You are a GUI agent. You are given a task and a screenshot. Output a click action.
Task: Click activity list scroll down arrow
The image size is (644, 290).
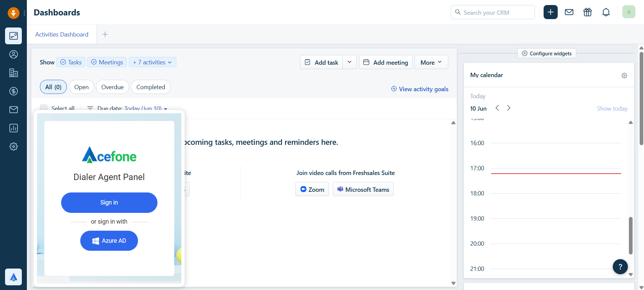(x=453, y=283)
